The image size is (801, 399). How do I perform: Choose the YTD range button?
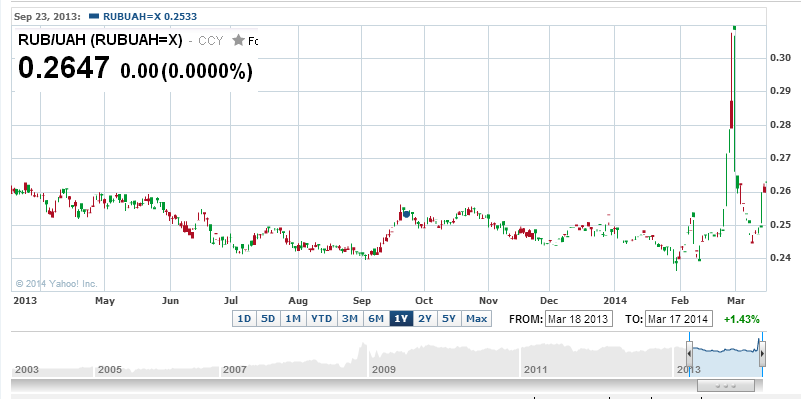click(x=321, y=319)
